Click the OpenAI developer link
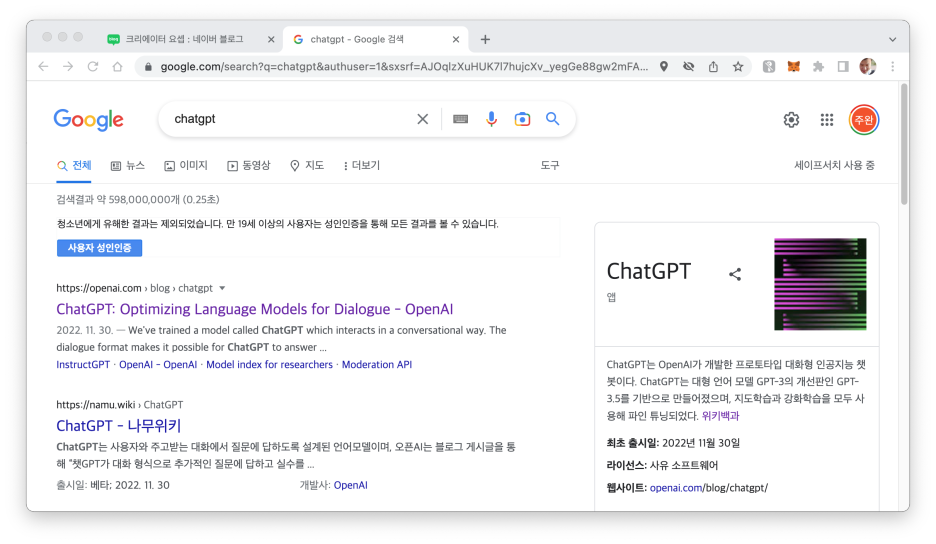 click(350, 485)
